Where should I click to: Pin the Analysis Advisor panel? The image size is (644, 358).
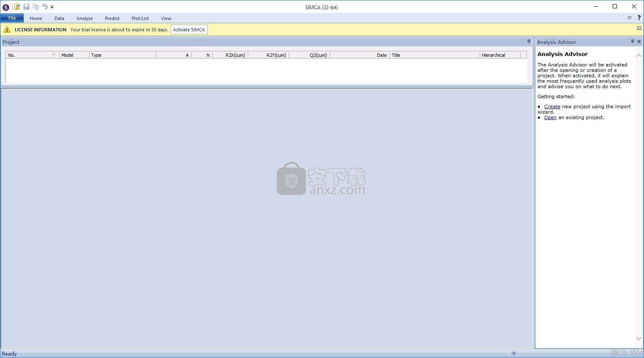coord(632,41)
